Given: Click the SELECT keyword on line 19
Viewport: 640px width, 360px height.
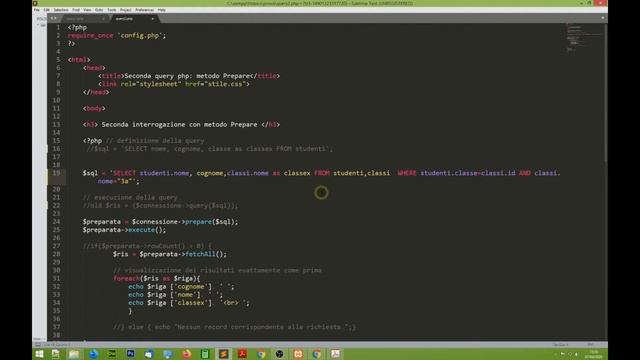Looking at the screenshot, I should (x=124, y=173).
